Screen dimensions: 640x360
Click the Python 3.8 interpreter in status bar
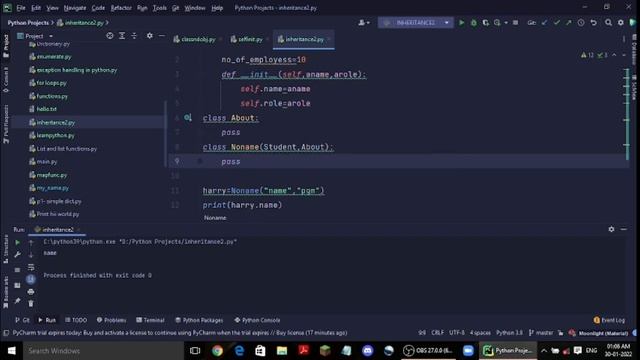click(x=509, y=333)
